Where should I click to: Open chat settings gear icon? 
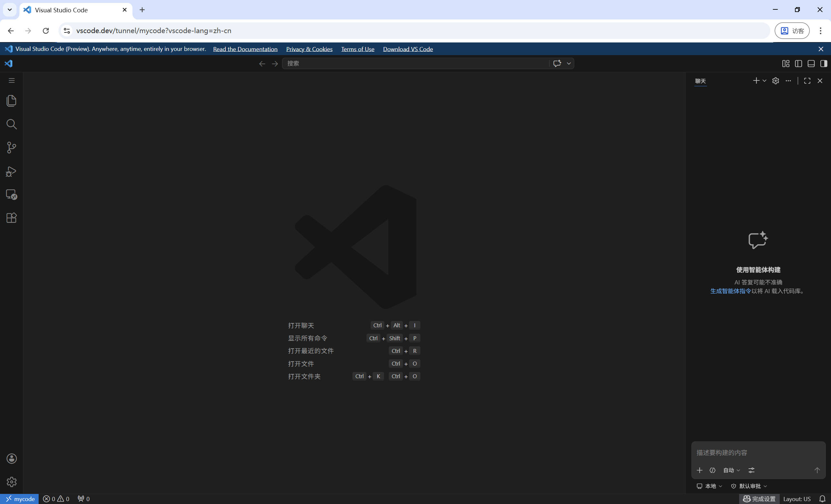776,81
